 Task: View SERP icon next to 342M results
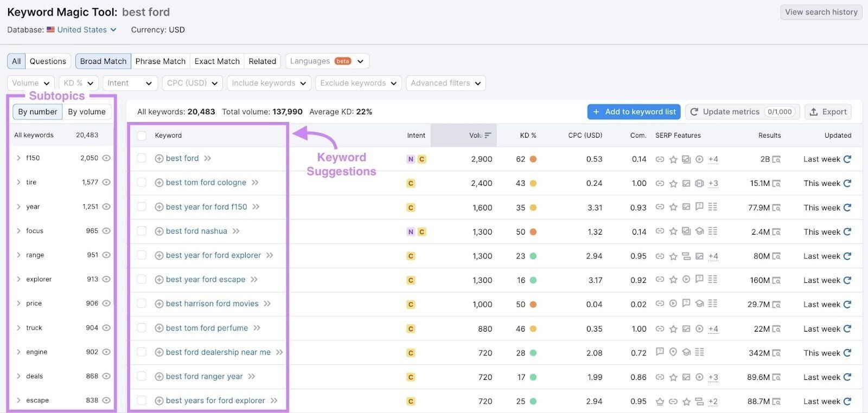tap(776, 353)
